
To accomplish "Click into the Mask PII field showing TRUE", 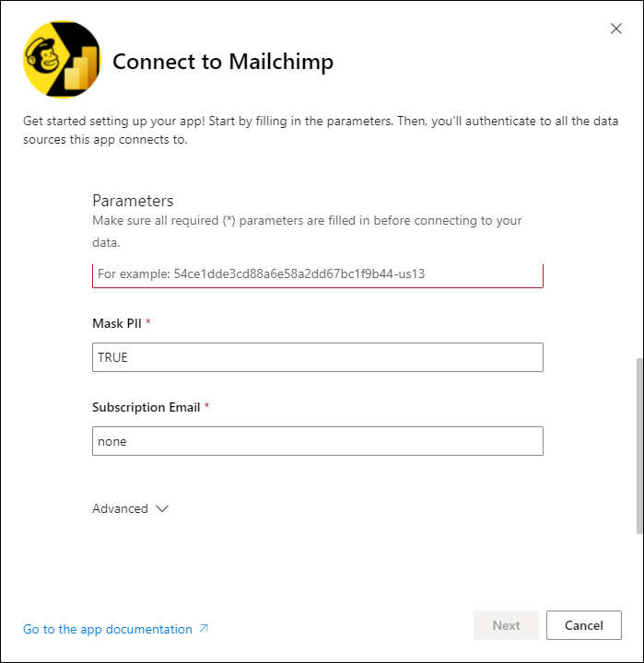I will [318, 357].
